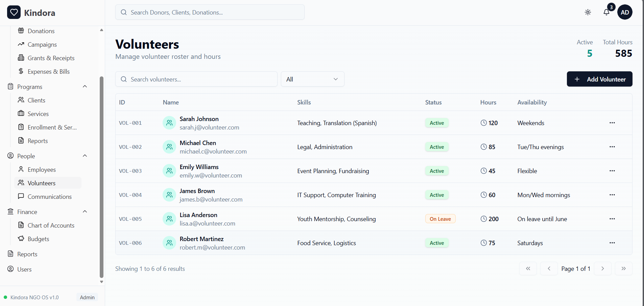Click Emily Williams's avatar icon
Viewport: 644px width, 306px height.
click(x=169, y=171)
